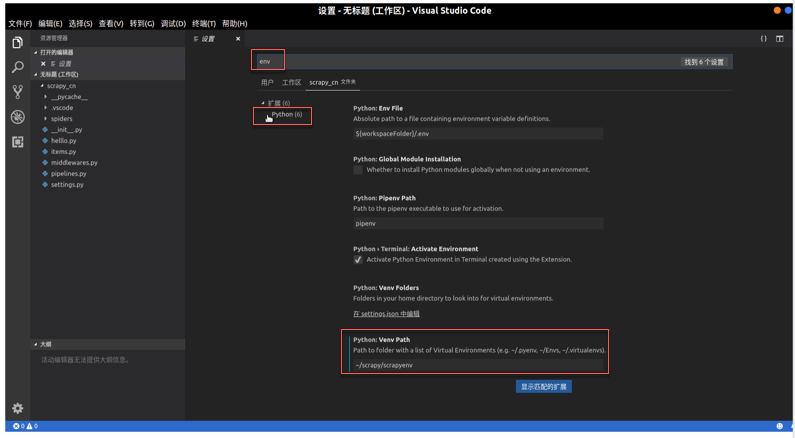Open the 文件(F) menu
The height and width of the screenshot is (438, 795).
(20, 23)
